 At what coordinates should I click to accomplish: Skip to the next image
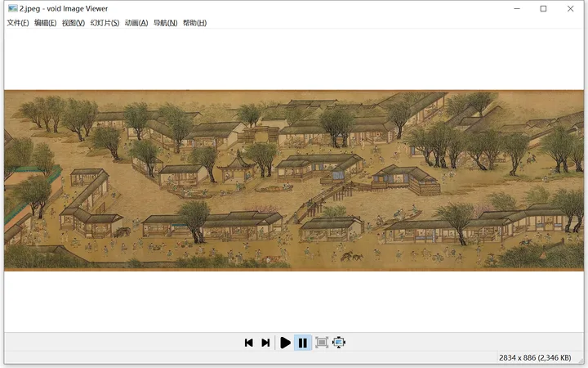pos(265,343)
